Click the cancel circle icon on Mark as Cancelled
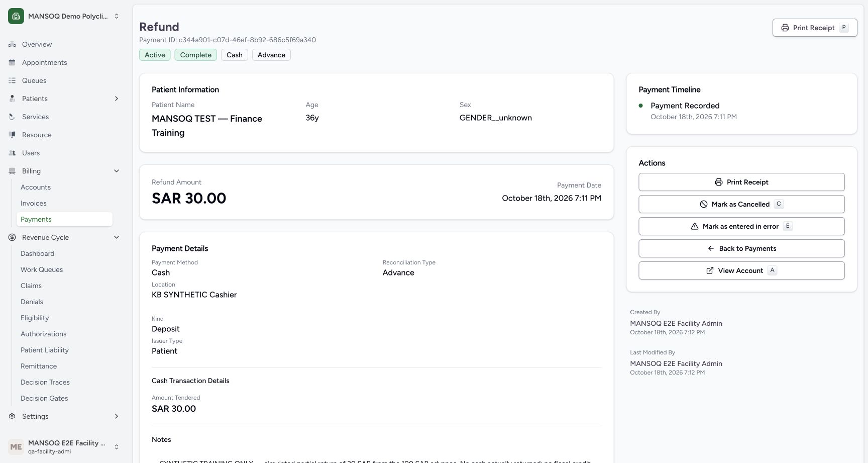868x463 pixels. coord(704,204)
